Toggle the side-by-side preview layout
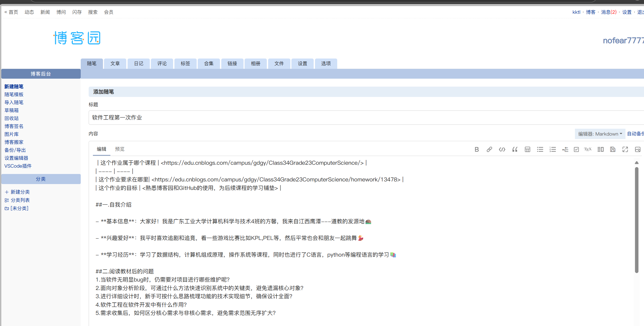Screen dimensions: 644x326 [x=600, y=149]
